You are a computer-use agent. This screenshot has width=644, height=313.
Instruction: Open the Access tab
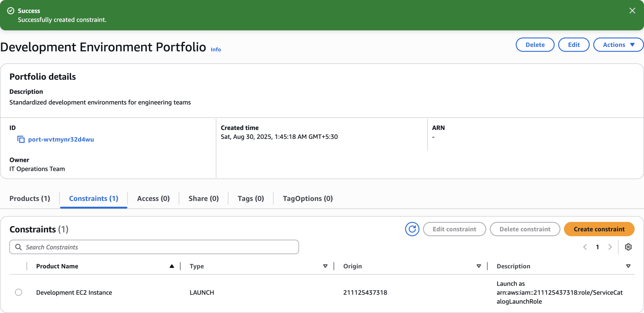click(x=153, y=198)
